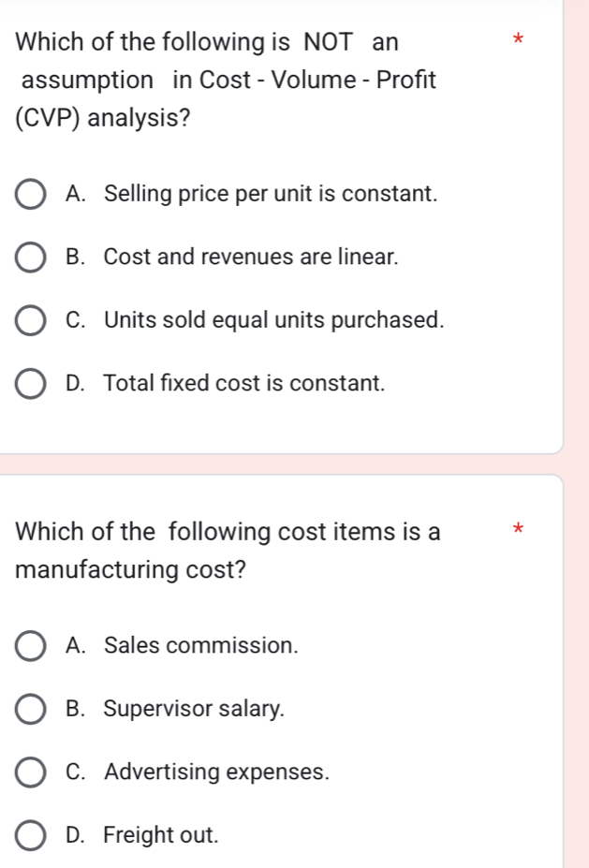Select radio button for 'Selling price per unit is constant'
Viewport: 589px width, 868px height.
pos(32,196)
